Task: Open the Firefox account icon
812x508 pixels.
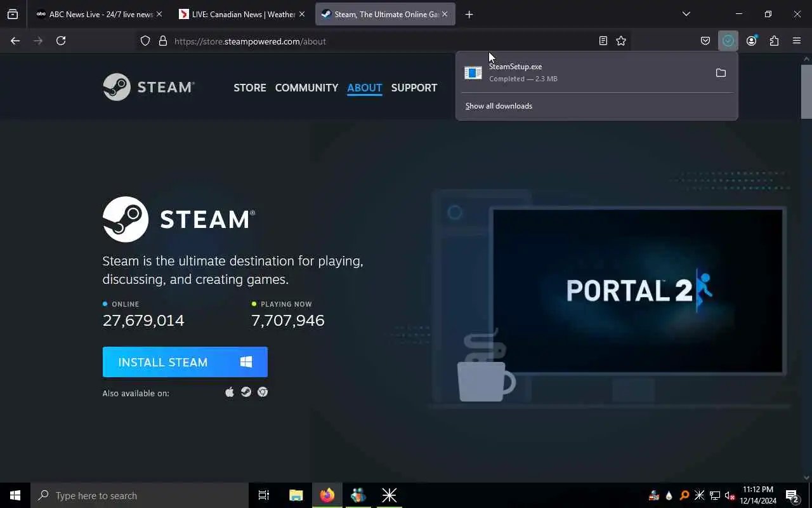Action: [751, 41]
